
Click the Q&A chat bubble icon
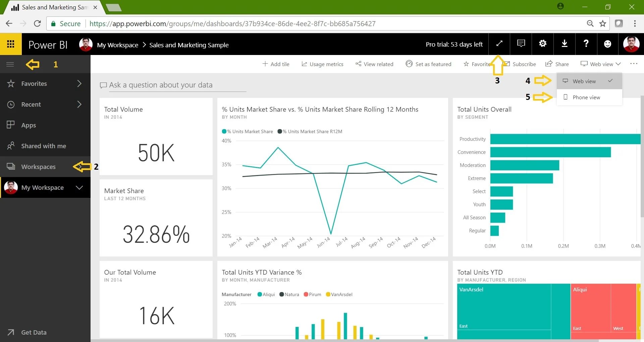(103, 85)
